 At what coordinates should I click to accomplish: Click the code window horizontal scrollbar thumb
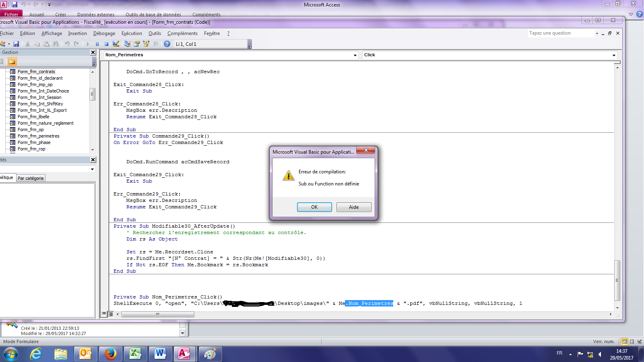tap(158, 315)
